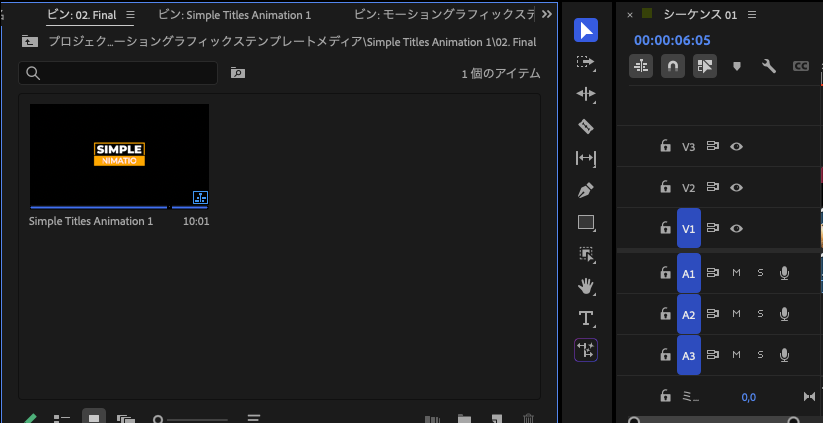Image resolution: width=823 pixels, height=423 pixels.
Task: Toggle linked selection button
Action: [705, 66]
